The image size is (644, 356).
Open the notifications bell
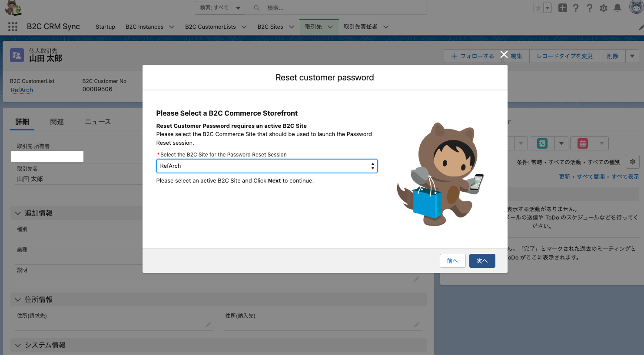pyautogui.click(x=617, y=8)
